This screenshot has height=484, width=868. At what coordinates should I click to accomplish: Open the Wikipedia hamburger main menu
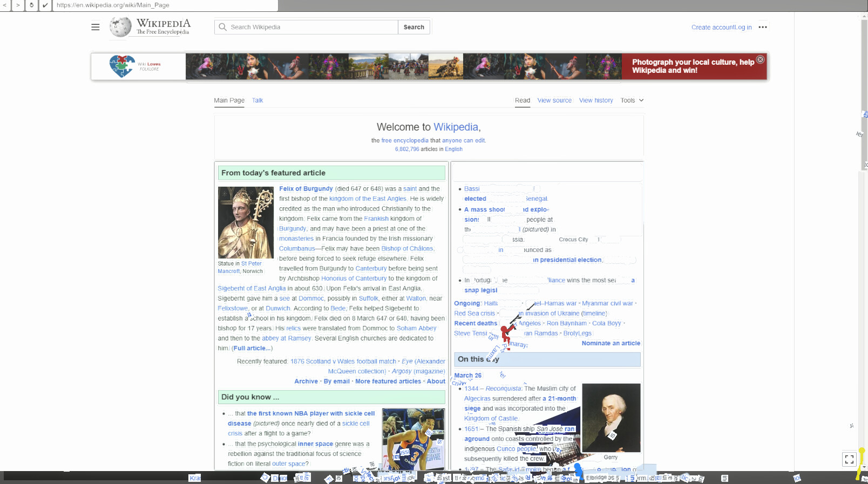click(x=96, y=27)
